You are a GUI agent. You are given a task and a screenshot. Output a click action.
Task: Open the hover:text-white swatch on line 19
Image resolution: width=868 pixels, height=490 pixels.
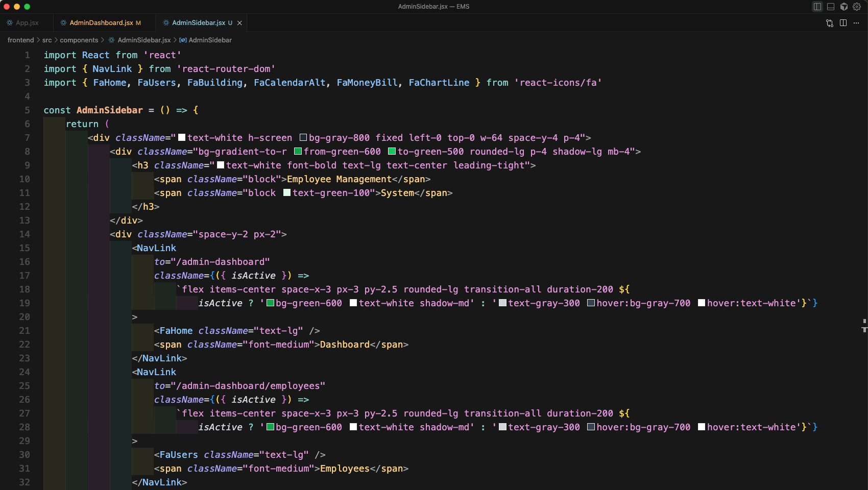coord(701,303)
